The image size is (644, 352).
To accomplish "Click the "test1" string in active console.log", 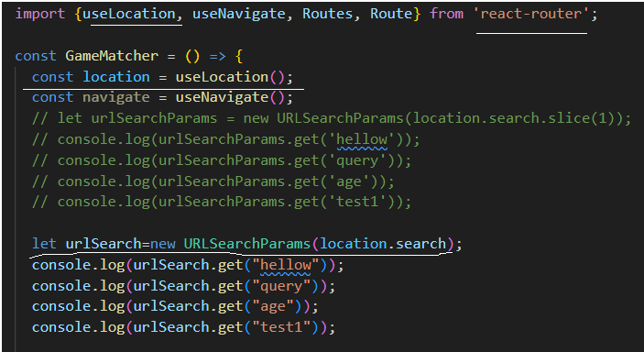I will tap(281, 327).
